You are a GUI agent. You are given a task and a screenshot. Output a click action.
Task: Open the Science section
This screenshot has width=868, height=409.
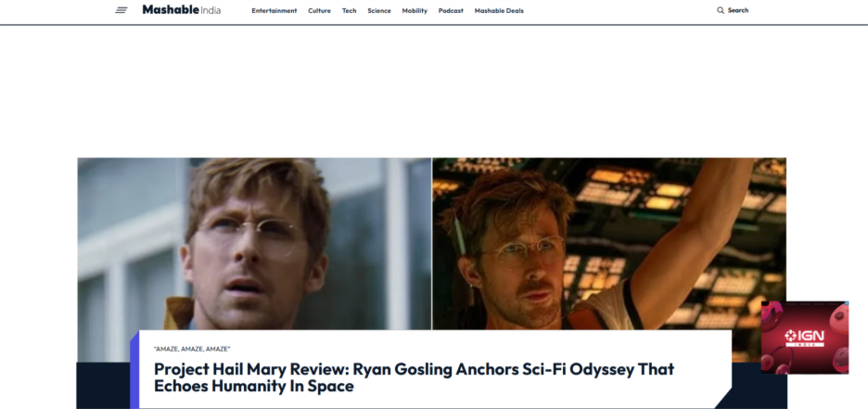379,10
